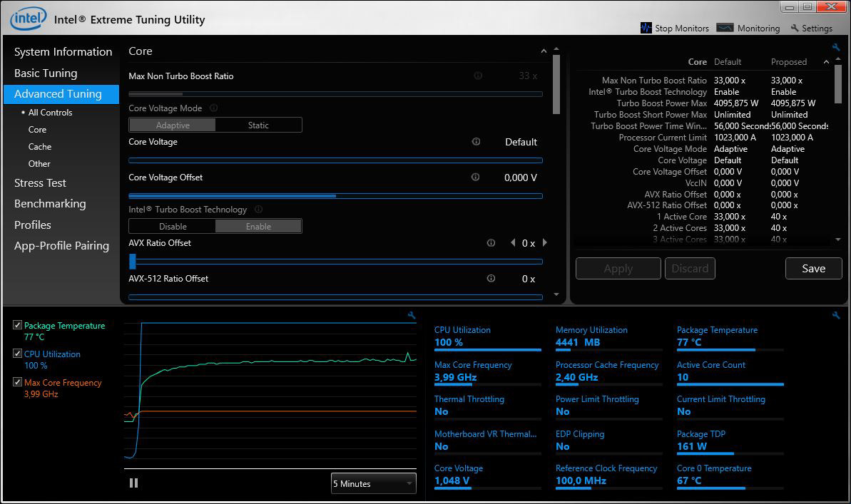Increase AVX Ratio Offset with right arrow

pyautogui.click(x=545, y=243)
